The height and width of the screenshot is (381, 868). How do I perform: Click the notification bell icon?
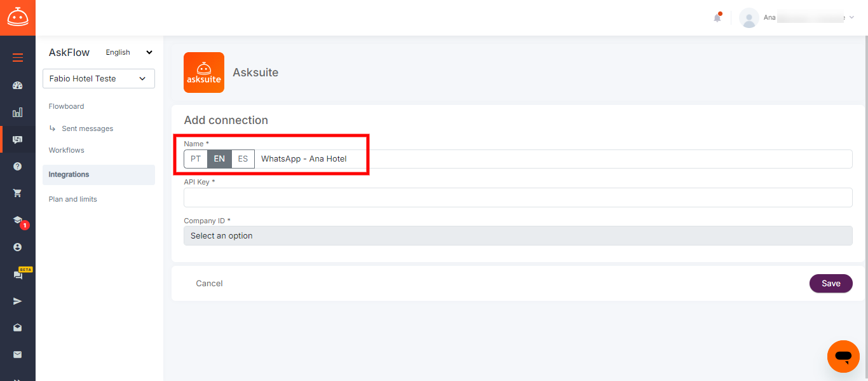(717, 17)
